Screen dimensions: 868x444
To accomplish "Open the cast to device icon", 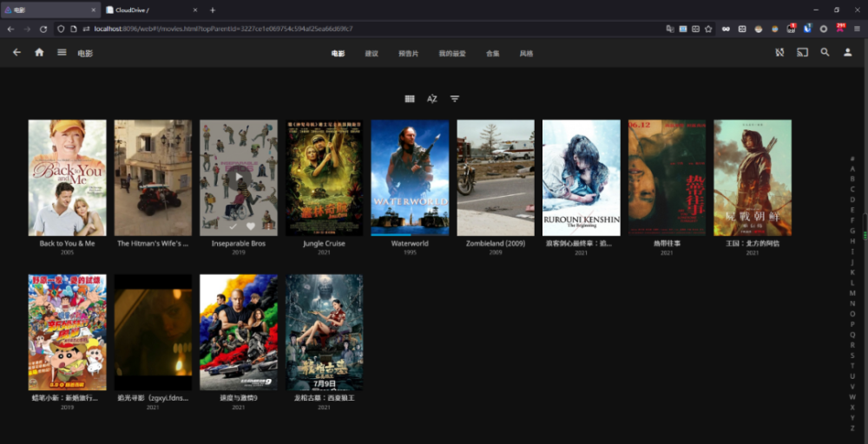I will click(x=802, y=53).
